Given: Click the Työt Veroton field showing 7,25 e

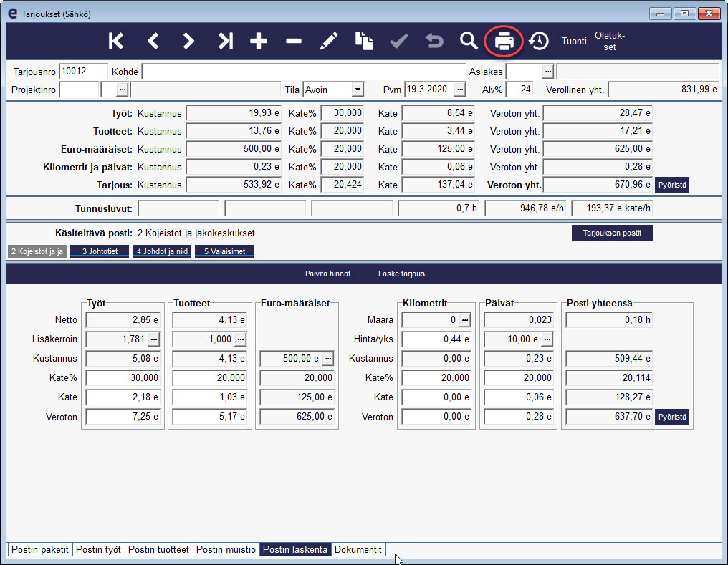Looking at the screenshot, I should coord(123,417).
